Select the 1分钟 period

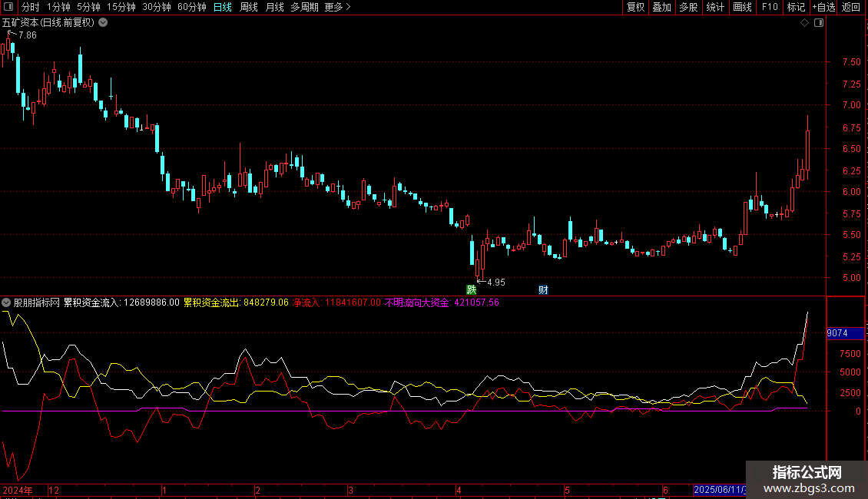click(58, 7)
